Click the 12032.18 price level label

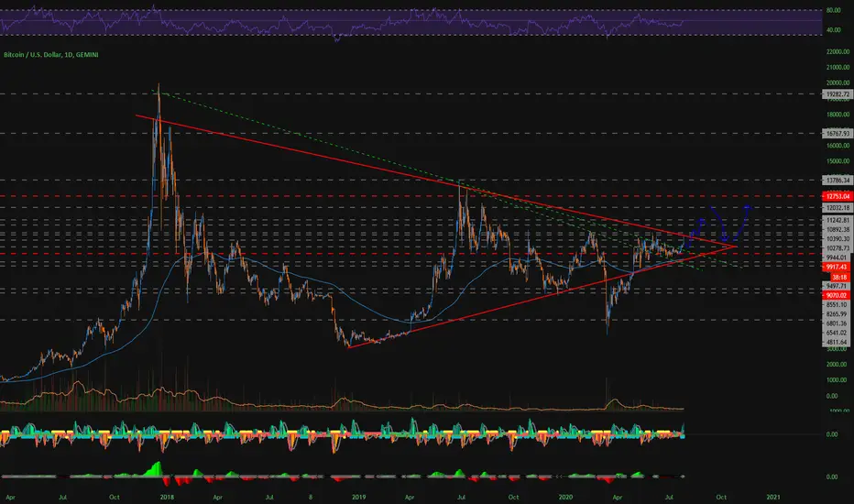838,208
